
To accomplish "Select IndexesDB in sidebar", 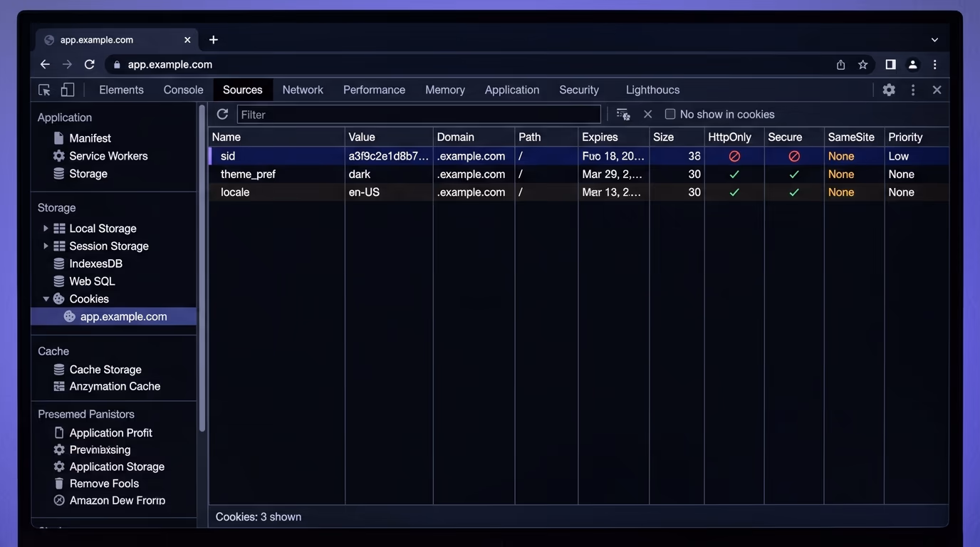I will pos(95,264).
